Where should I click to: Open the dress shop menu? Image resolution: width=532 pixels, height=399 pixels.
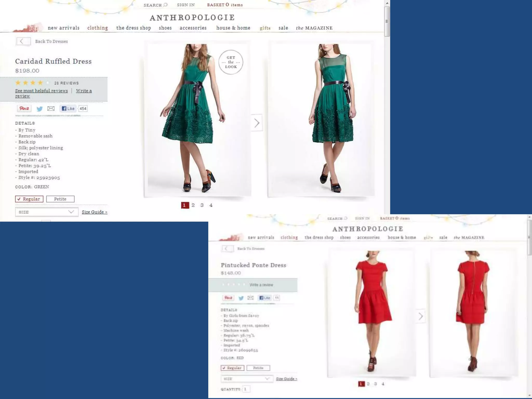point(134,28)
